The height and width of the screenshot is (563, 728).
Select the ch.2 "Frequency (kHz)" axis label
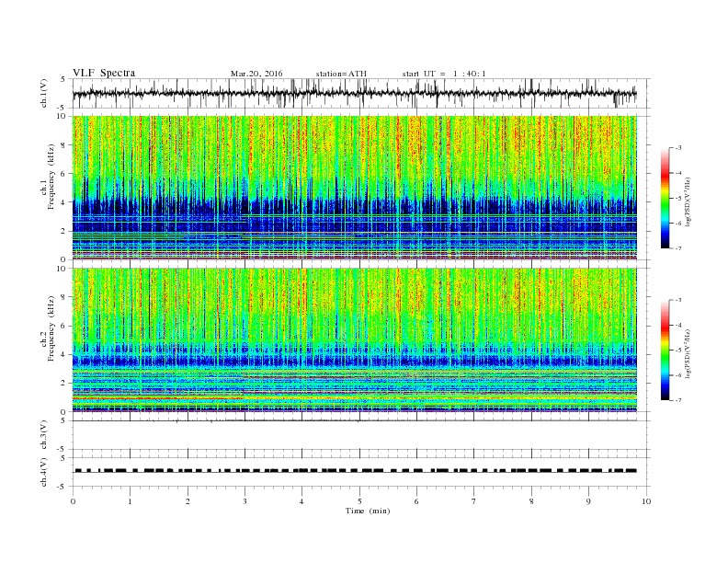coord(51,328)
